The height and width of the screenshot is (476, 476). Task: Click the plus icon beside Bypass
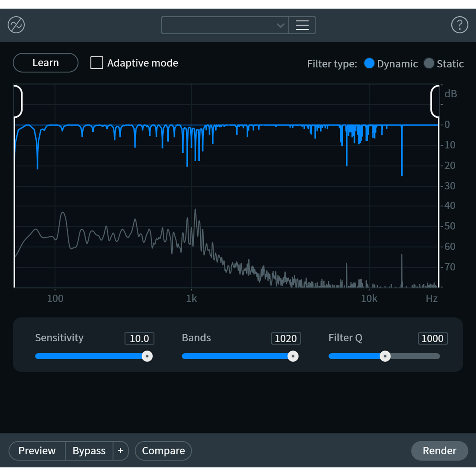120,451
